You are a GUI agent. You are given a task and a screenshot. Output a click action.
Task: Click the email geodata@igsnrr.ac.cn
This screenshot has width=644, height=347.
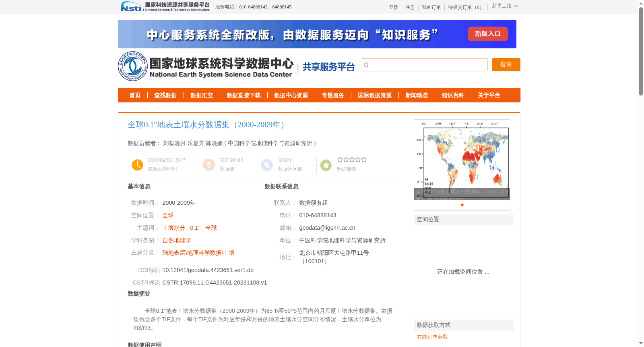[327, 228]
